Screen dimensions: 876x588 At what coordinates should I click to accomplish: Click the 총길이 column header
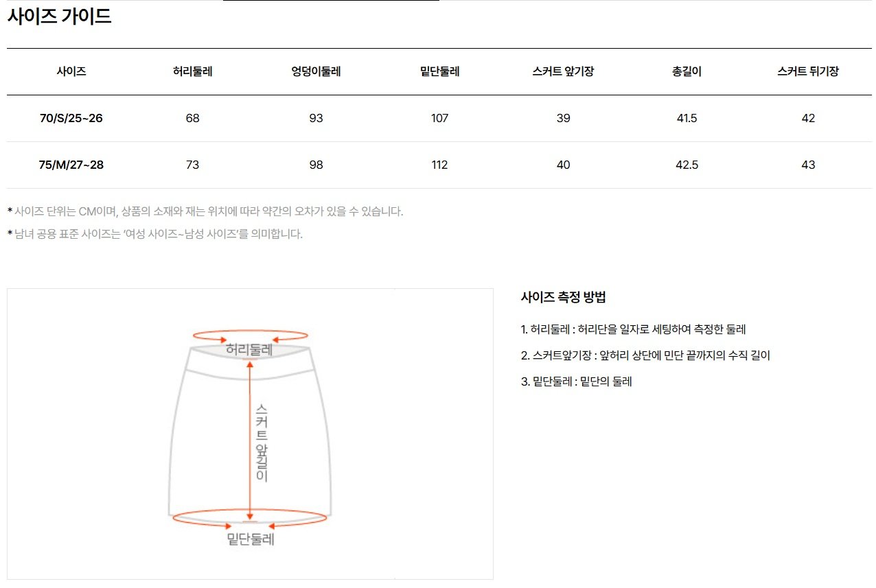[687, 71]
